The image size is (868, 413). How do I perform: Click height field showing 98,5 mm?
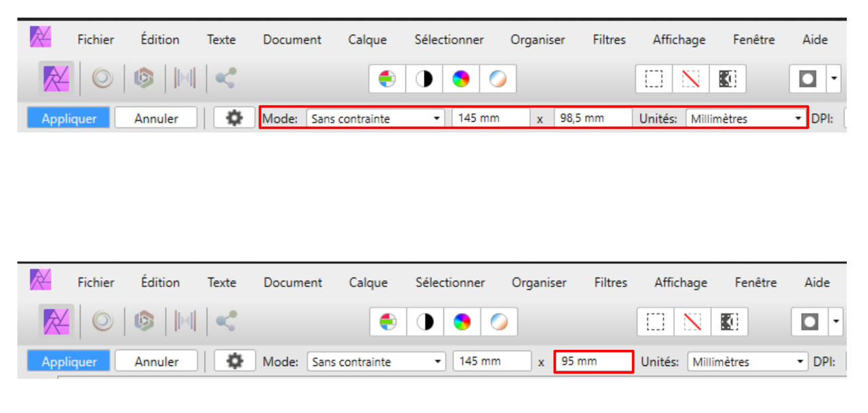click(x=593, y=118)
